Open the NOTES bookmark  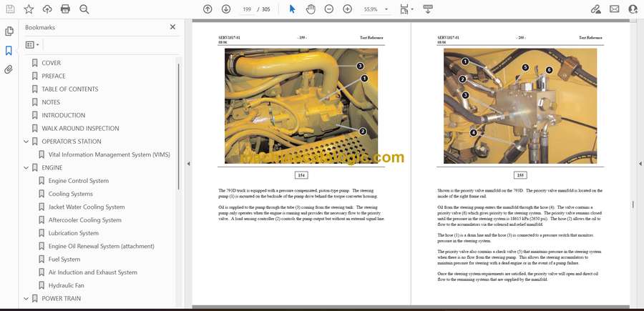(x=51, y=102)
